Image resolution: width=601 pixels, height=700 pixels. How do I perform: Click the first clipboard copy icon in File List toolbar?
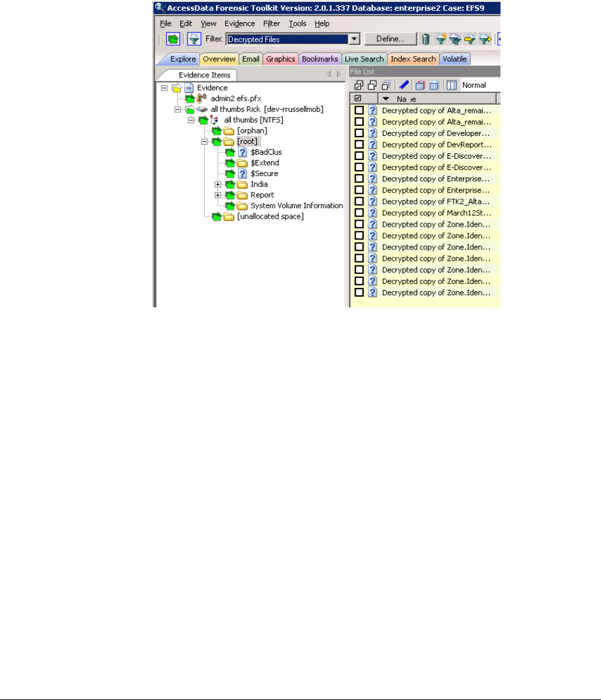420,85
